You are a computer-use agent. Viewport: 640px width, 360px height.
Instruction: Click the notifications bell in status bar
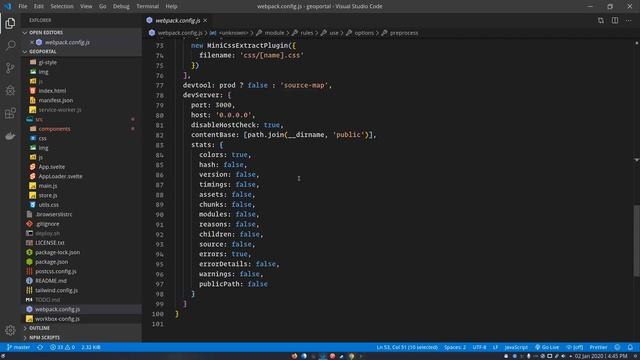point(630,347)
